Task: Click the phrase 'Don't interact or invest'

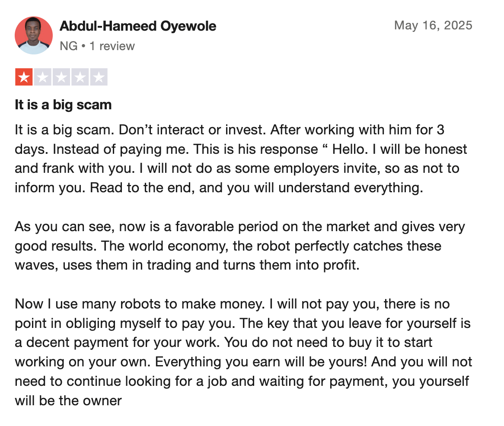Action: 192,130
